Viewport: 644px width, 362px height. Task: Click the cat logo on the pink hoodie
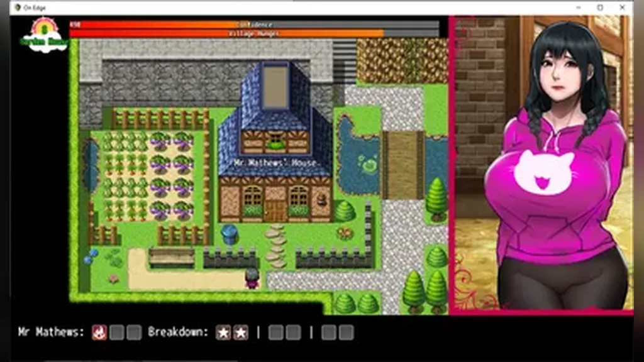coord(545,172)
